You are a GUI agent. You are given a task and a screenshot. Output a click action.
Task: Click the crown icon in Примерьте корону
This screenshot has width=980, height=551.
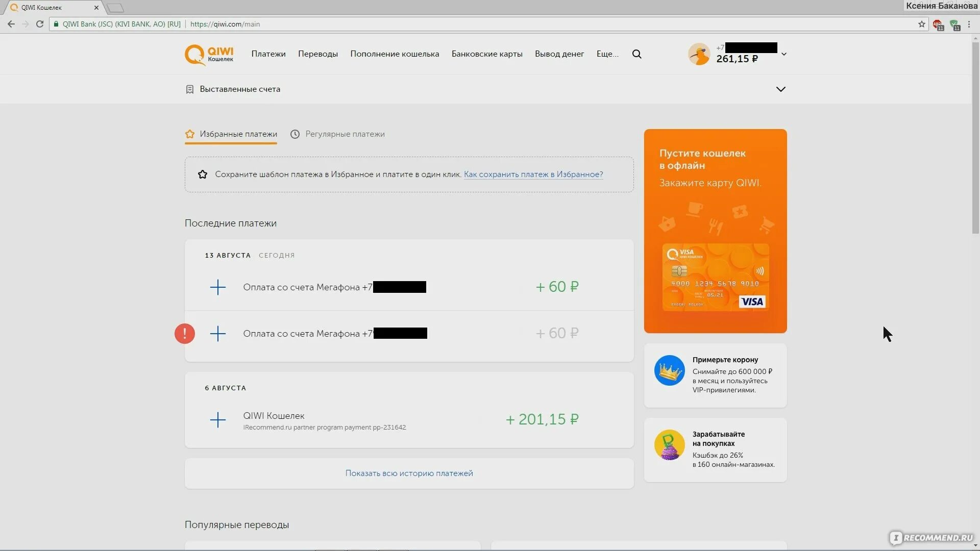pos(669,371)
